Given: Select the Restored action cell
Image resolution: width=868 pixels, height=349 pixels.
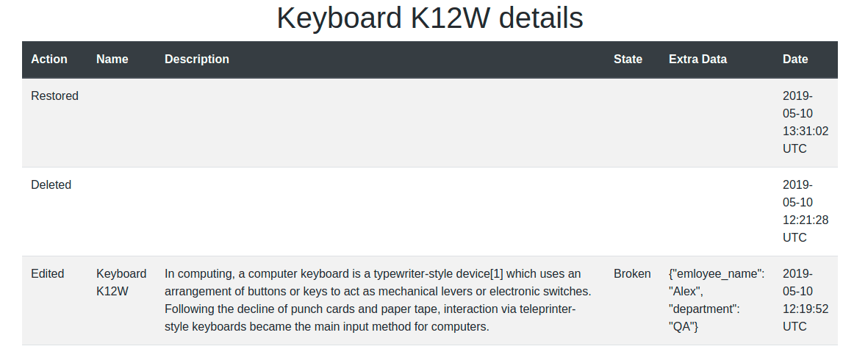Looking at the screenshot, I should point(54,96).
